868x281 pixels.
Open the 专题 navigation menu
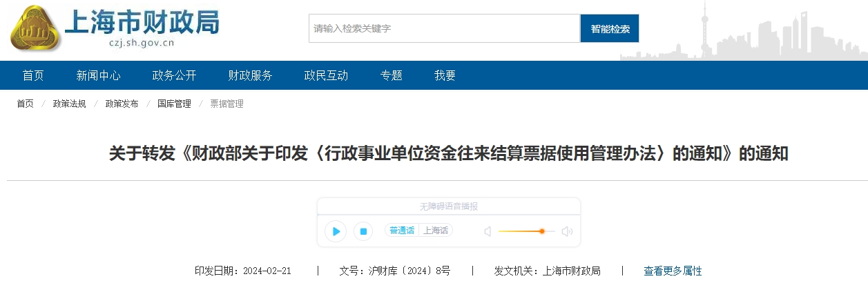[x=391, y=75]
